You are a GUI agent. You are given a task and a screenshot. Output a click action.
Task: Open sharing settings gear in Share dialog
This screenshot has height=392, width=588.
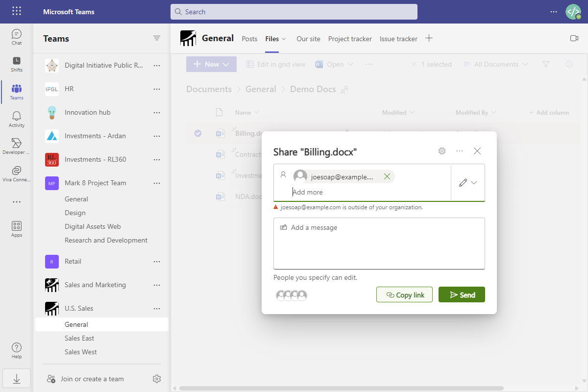(x=442, y=151)
